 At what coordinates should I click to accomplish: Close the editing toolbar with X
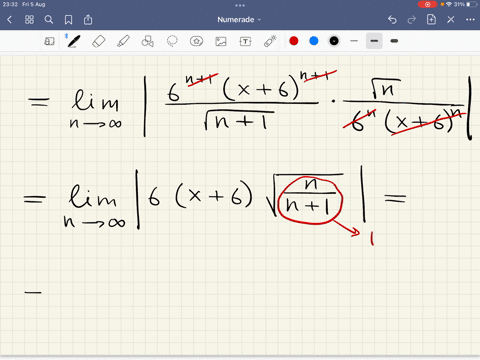point(451,20)
